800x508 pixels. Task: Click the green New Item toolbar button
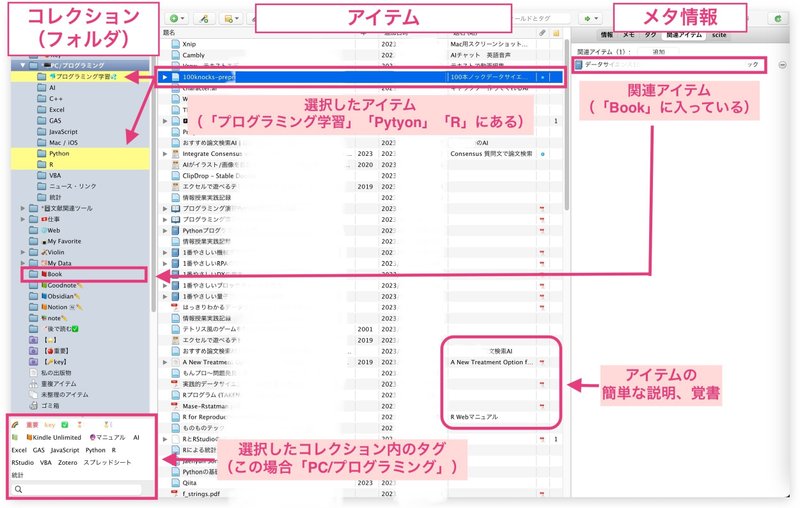177,18
